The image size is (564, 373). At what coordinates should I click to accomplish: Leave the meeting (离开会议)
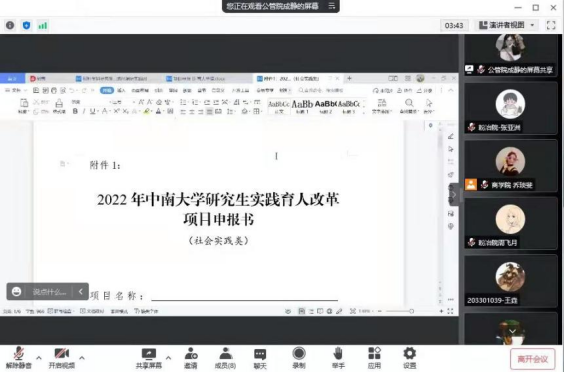coord(532,359)
